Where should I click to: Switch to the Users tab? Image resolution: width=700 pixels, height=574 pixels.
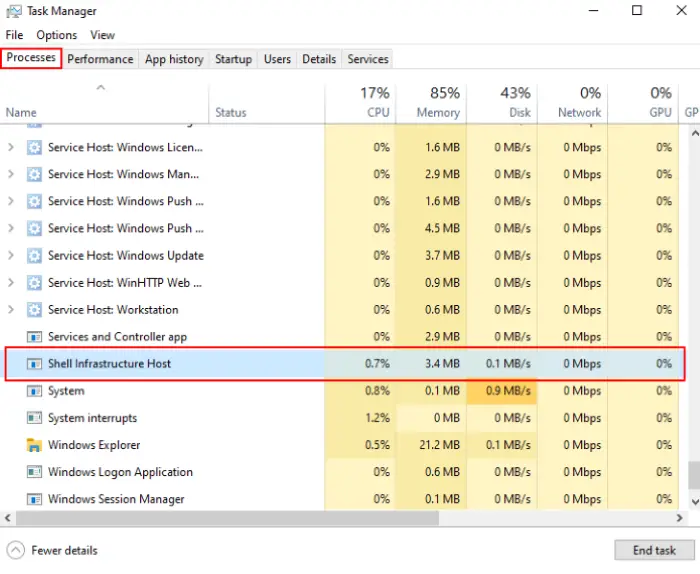click(x=277, y=59)
